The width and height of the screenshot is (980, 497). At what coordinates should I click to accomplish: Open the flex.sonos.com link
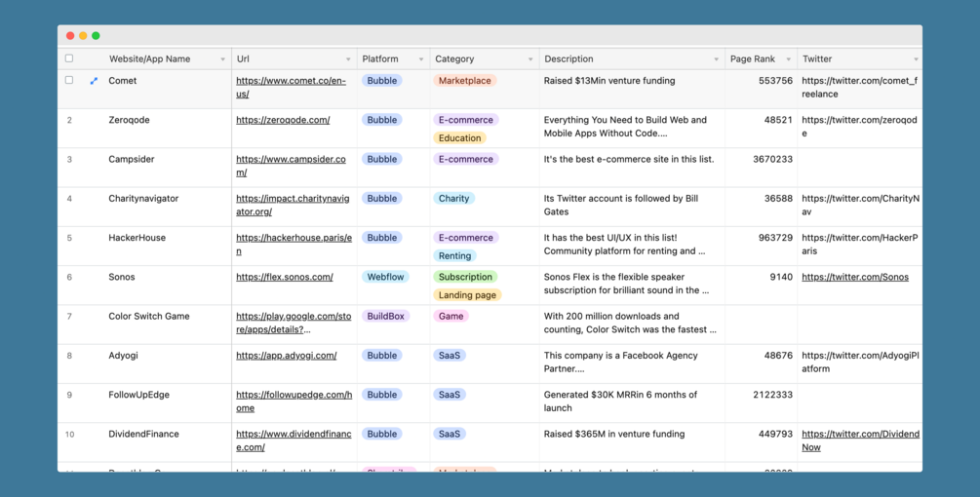click(x=285, y=277)
